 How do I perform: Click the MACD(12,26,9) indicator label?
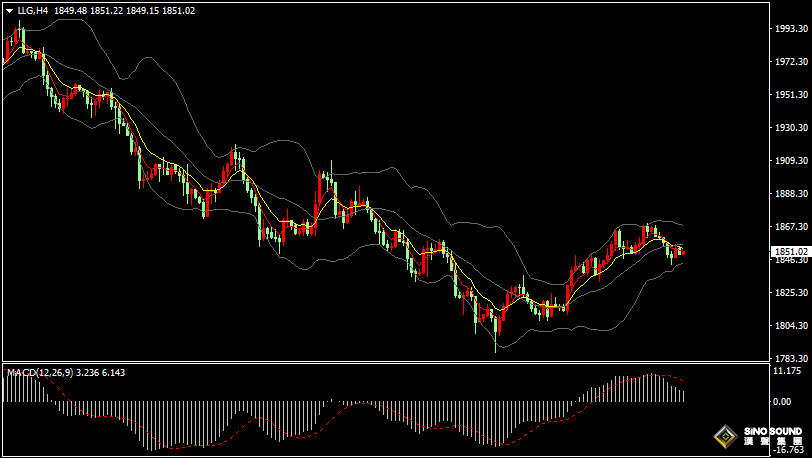click(x=40, y=373)
